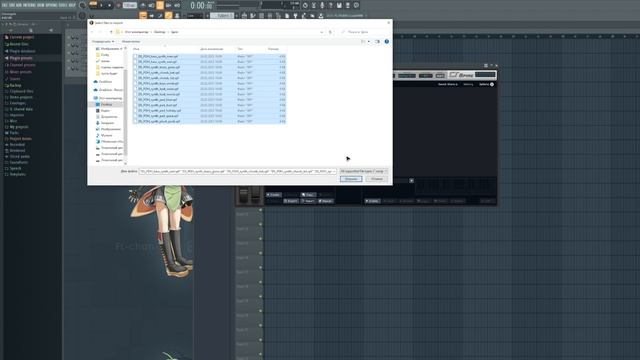The image size is (640, 360).
Task: Sort by the Дата изменения column
Action: (x=211, y=49)
